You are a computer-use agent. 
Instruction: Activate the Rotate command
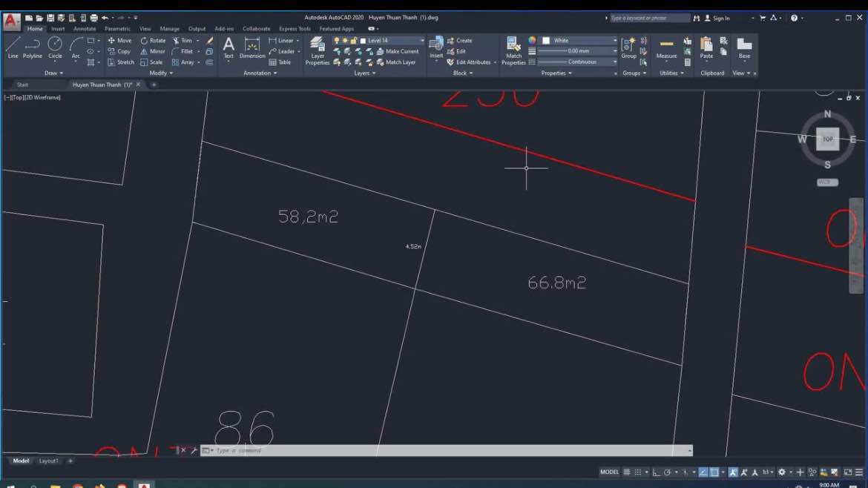157,41
